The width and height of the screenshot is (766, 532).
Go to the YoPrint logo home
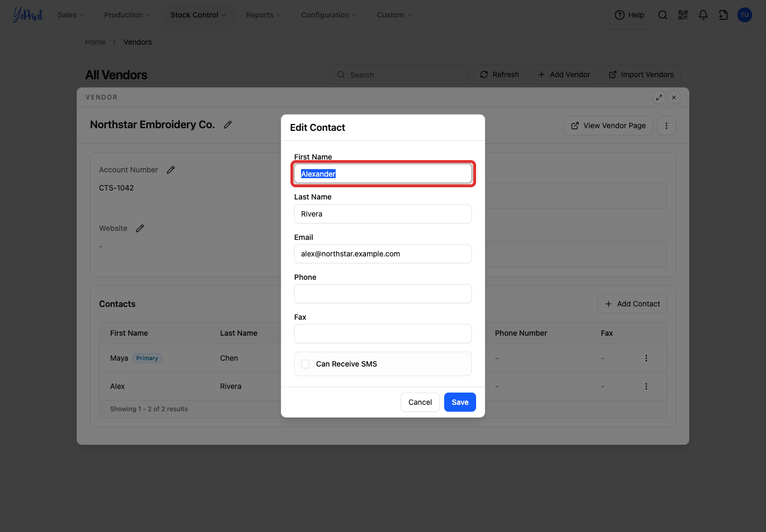click(28, 15)
